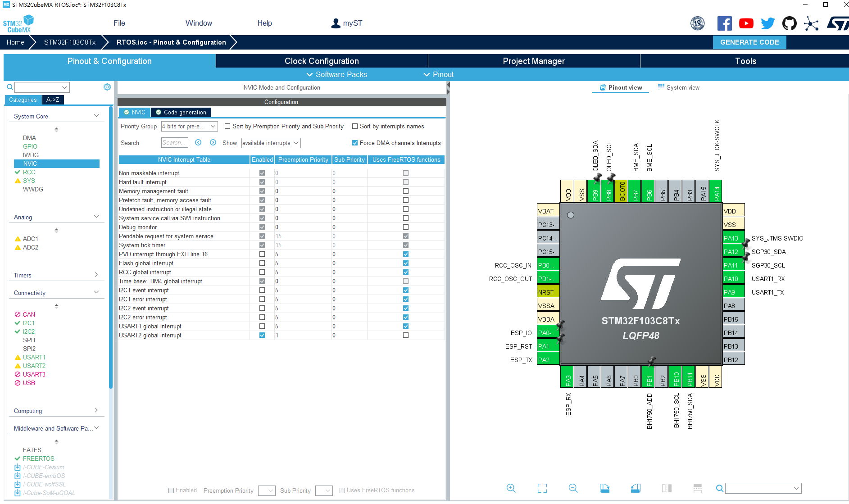849x504 pixels.
Task: Check Sort by interrupts names
Action: 355,126
